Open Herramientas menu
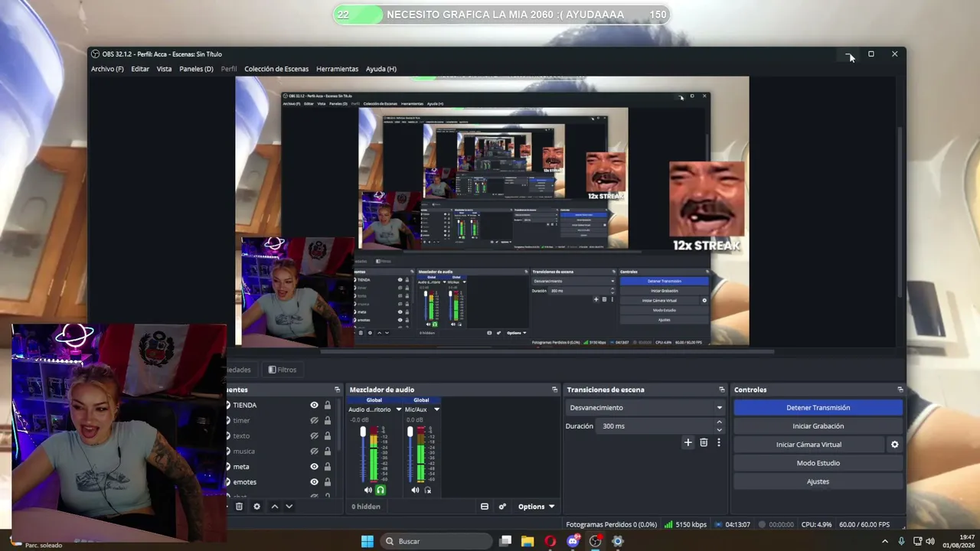 pyautogui.click(x=337, y=69)
